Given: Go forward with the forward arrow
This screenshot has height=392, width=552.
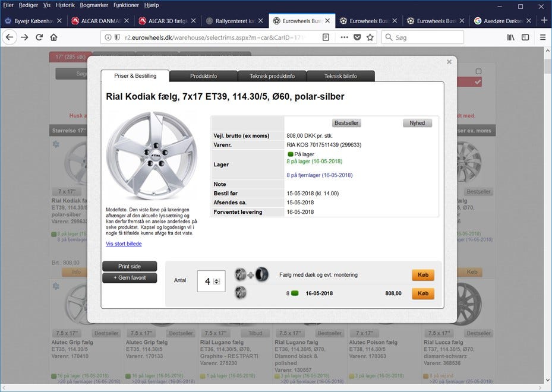Looking at the screenshot, I should click(24, 37).
